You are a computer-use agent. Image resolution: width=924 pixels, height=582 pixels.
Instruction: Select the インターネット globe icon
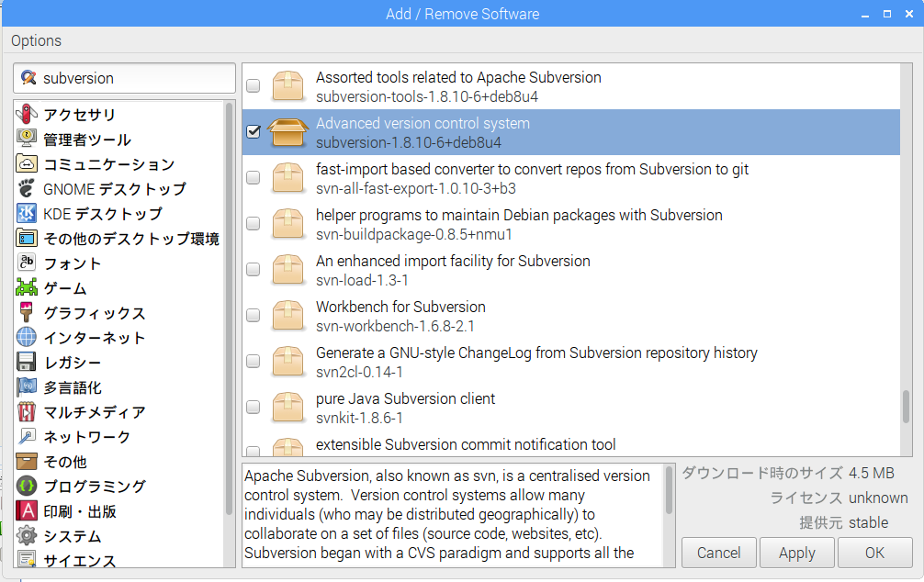pyautogui.click(x=27, y=338)
